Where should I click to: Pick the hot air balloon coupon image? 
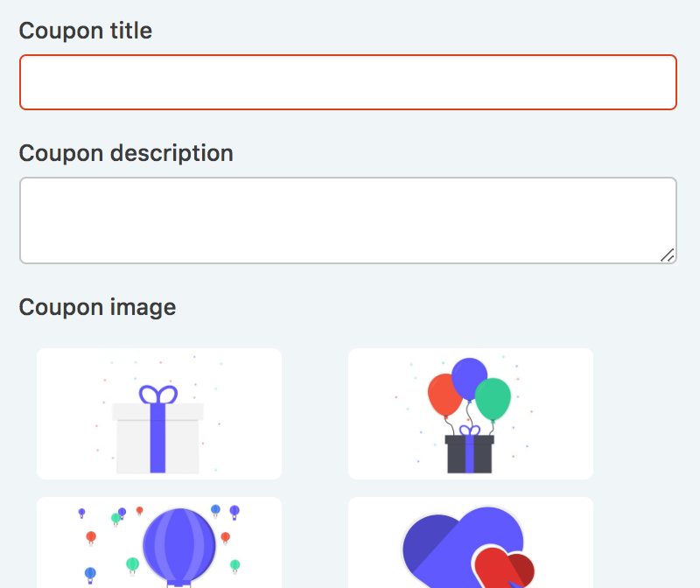pos(159,542)
